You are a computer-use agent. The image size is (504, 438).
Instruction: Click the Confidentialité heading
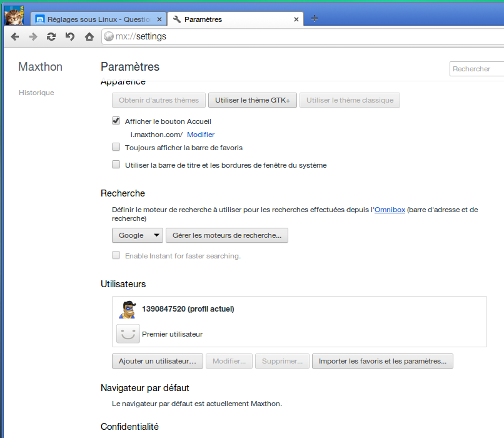click(x=129, y=427)
